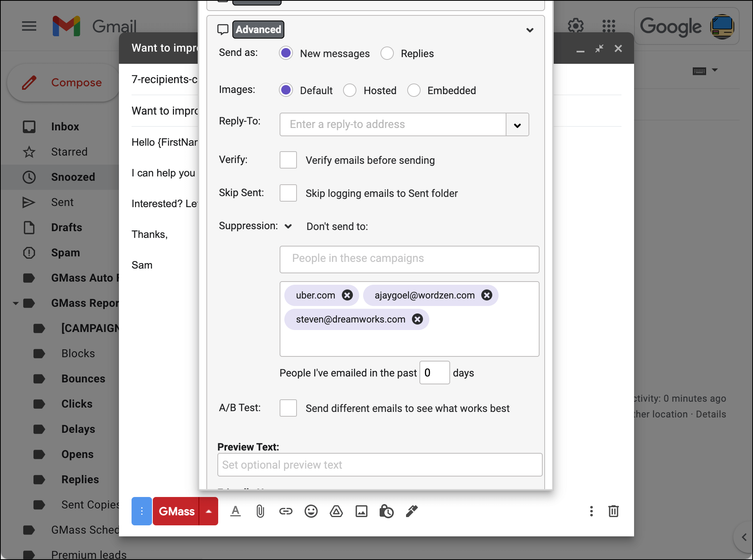Open more options three-dot menu in compose

[x=591, y=511]
